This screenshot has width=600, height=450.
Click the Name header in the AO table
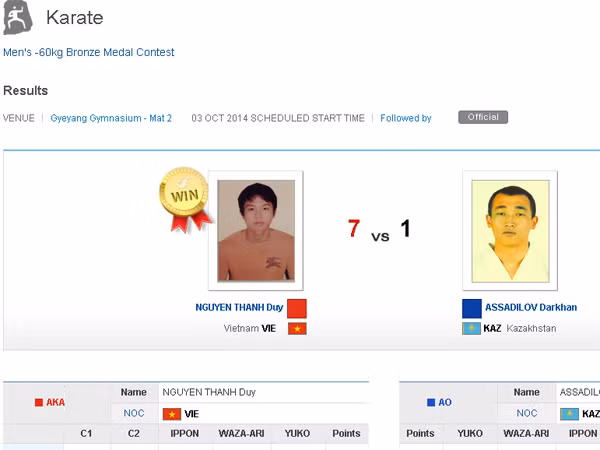(x=527, y=392)
